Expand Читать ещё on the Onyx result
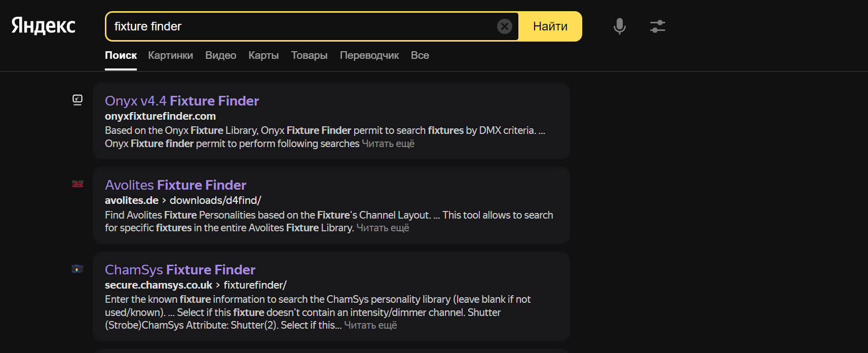Screen dimensions: 868x353 [388, 144]
